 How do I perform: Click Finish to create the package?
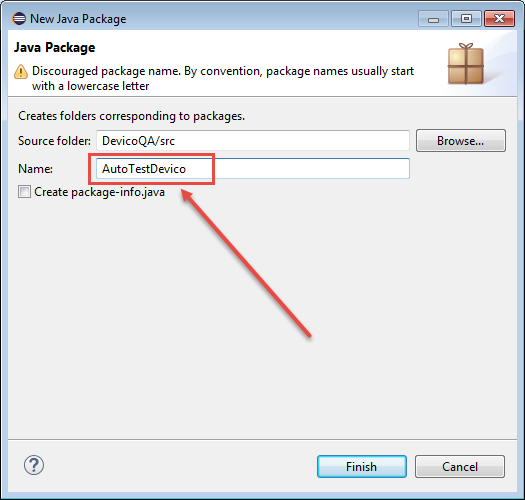coord(362,466)
